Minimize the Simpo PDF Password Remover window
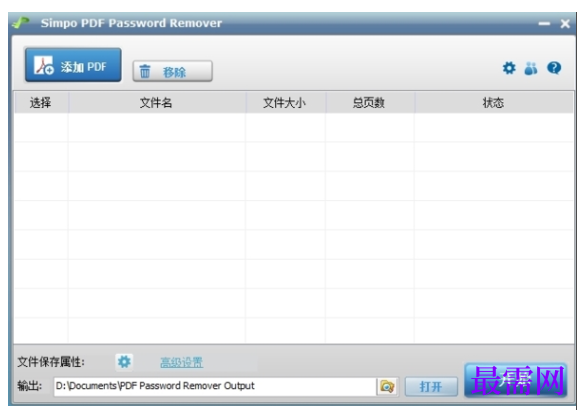 544,24
